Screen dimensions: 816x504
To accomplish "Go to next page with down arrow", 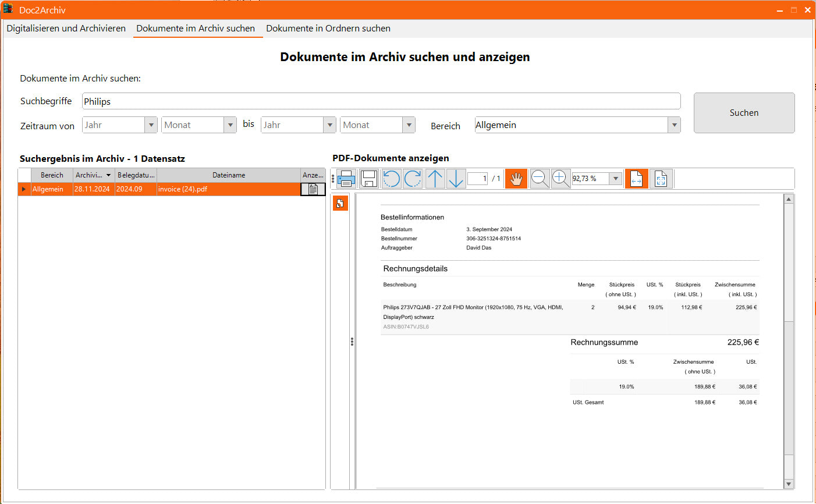I will pos(456,179).
